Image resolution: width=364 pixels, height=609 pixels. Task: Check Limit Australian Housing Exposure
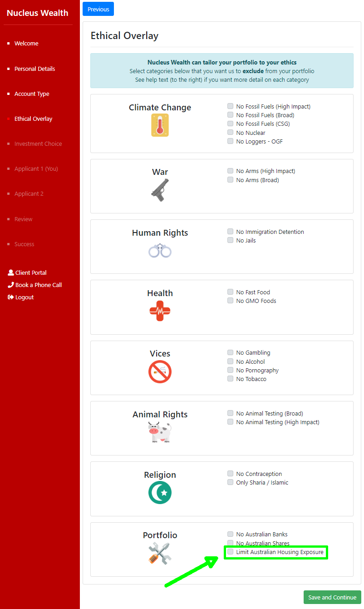(x=231, y=552)
